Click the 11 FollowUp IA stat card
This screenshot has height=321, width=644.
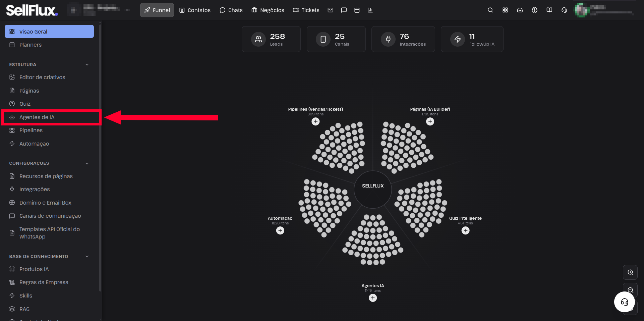(x=472, y=39)
